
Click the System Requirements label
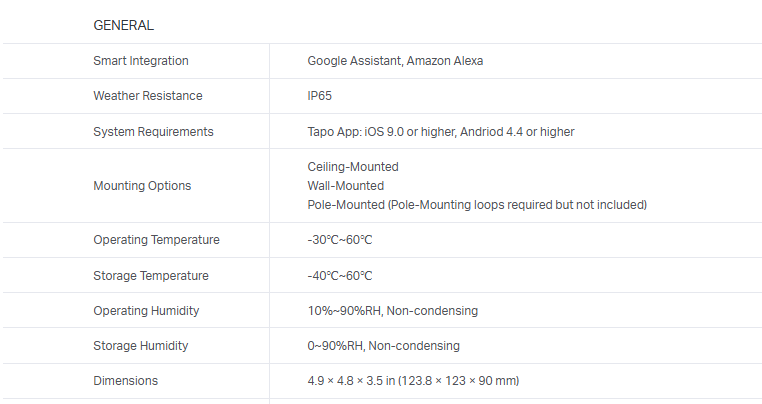pyautogui.click(x=153, y=131)
